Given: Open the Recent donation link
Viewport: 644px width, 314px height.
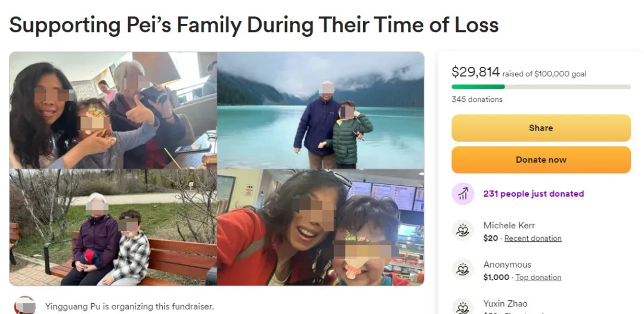Looking at the screenshot, I should point(532,238).
